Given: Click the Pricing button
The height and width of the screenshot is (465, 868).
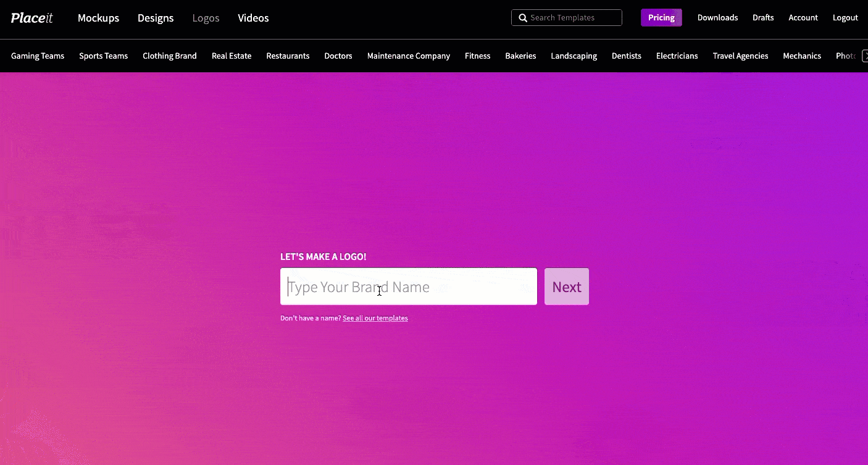Looking at the screenshot, I should tap(661, 18).
